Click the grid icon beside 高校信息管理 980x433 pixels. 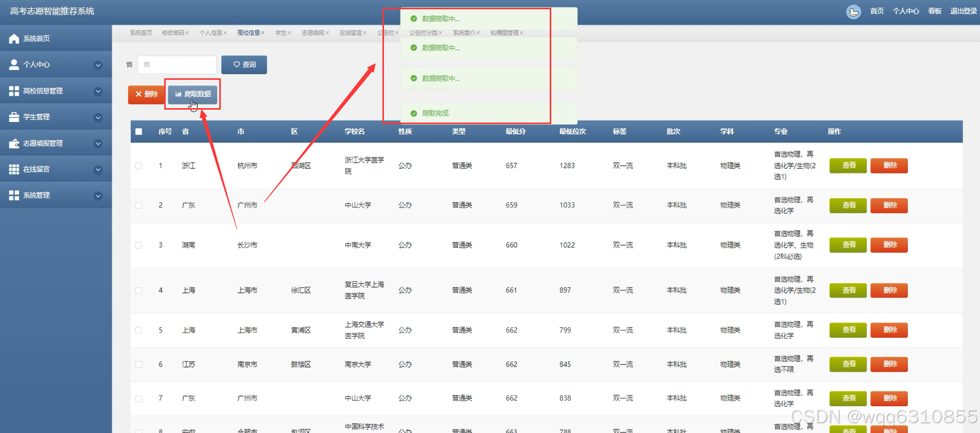coord(14,91)
